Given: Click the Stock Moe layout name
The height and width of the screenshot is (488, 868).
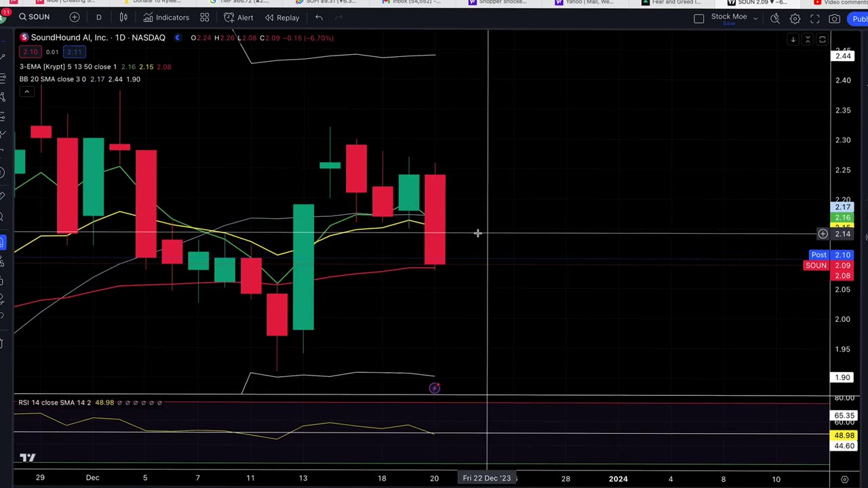Looking at the screenshot, I should [728, 16].
